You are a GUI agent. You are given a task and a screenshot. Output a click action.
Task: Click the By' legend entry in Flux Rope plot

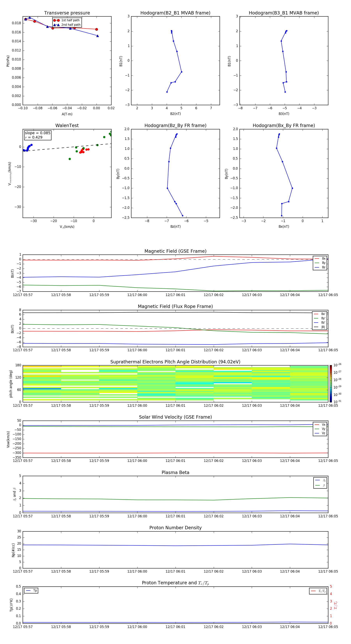tap(320, 318)
